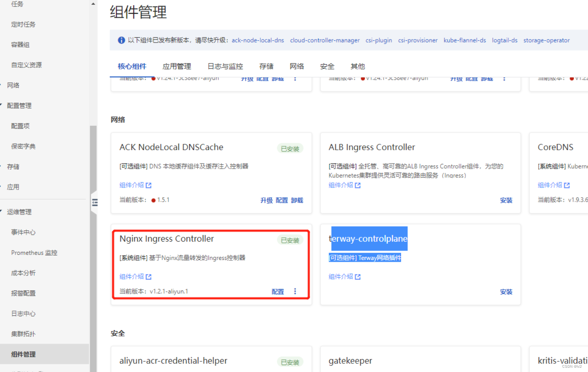
Task: Click version text v1.2.1-aliyun.1
Action: click(169, 291)
